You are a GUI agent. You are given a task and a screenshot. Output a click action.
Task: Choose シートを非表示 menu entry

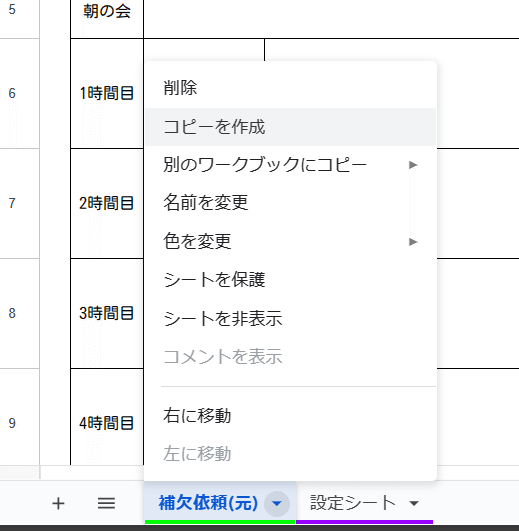click(x=290, y=318)
